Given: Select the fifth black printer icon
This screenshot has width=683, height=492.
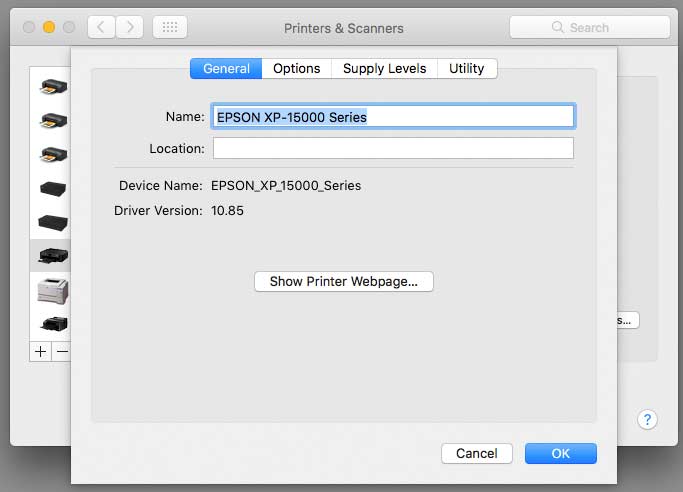Looking at the screenshot, I should 53,222.
